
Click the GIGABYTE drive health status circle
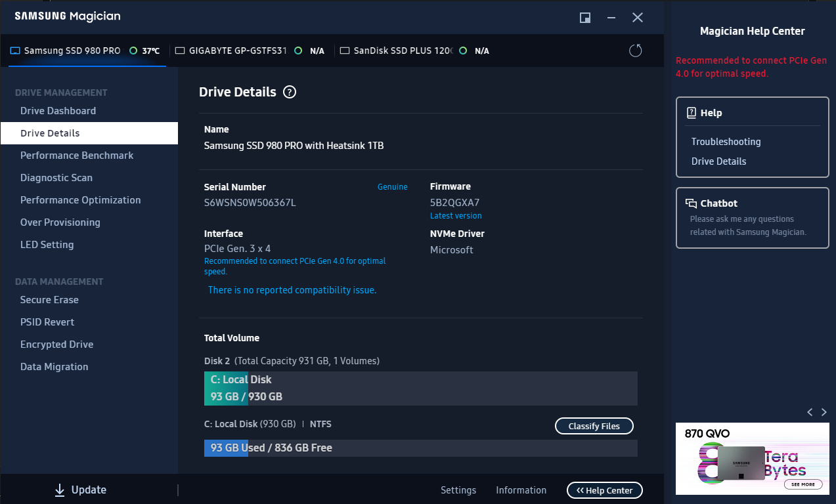298,51
